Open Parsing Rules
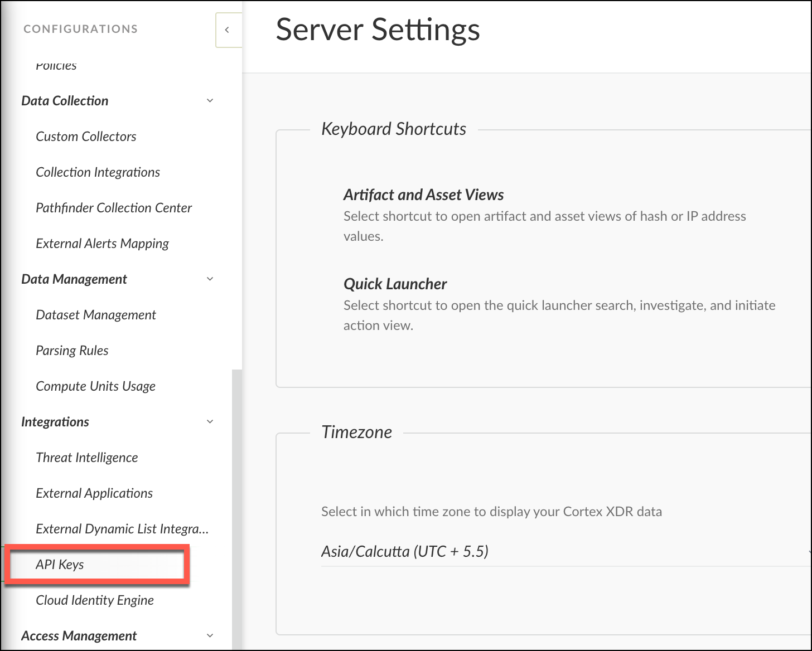 point(72,351)
